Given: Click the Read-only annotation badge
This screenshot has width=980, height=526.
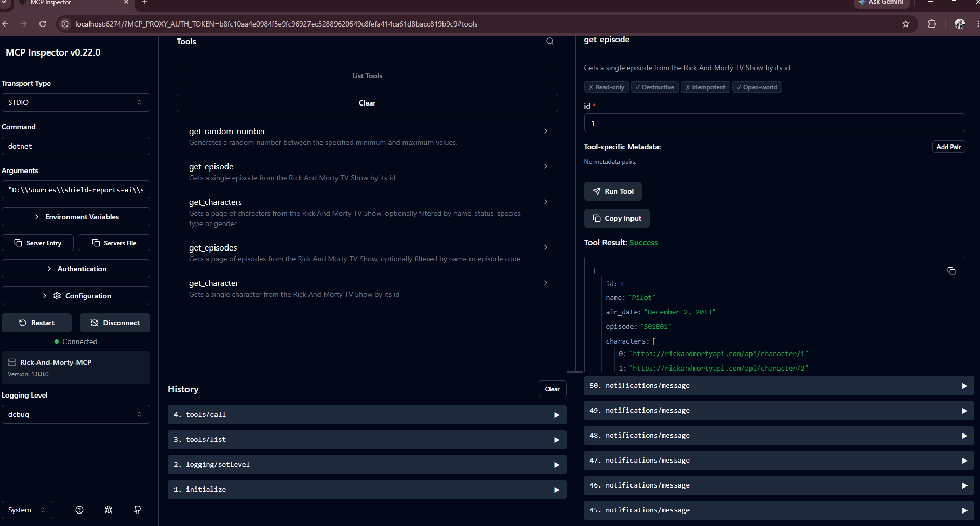Looking at the screenshot, I should 607,87.
